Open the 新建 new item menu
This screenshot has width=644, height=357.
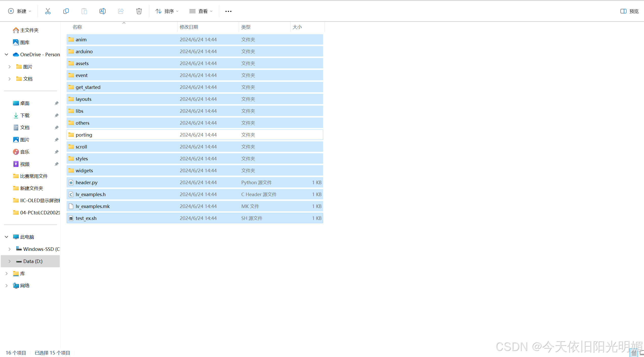[19, 11]
